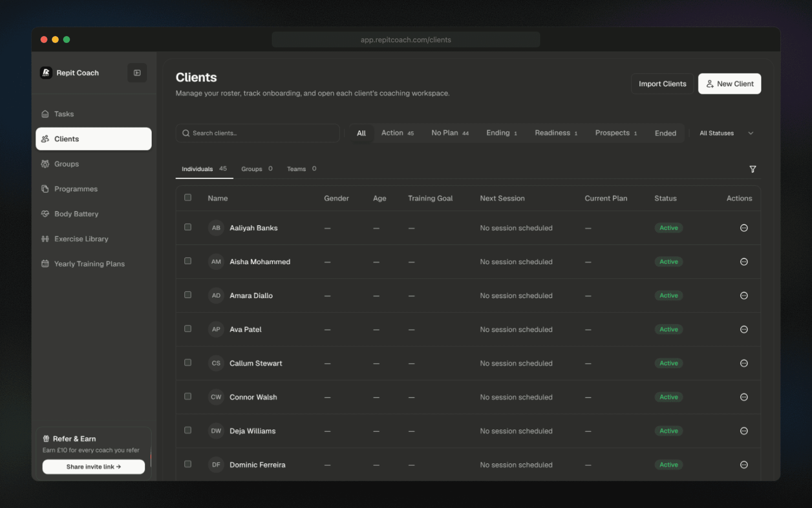812x508 pixels.
Task: Click the Import Clients button
Action: tap(662, 84)
